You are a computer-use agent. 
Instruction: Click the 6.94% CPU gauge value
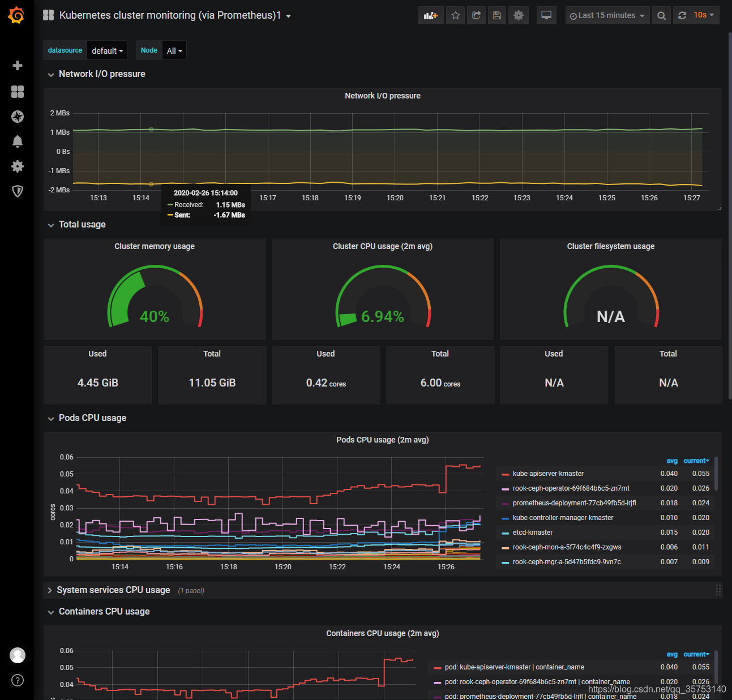pyautogui.click(x=383, y=316)
